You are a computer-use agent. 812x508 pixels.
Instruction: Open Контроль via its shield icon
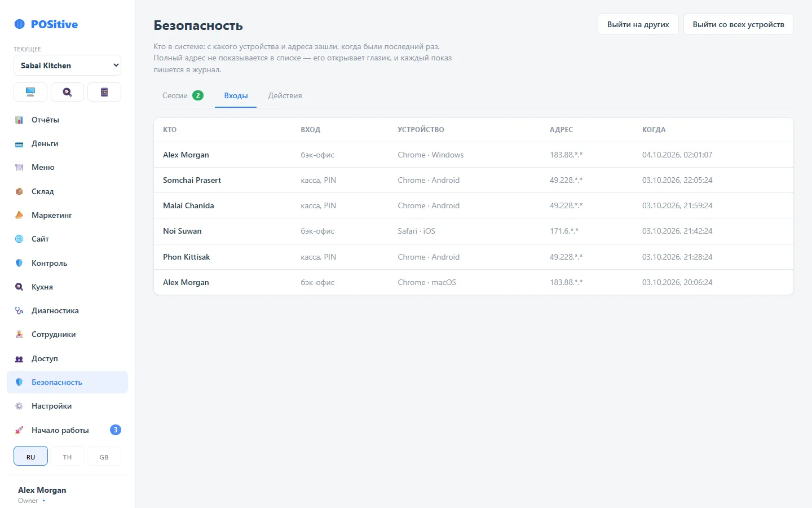19,263
